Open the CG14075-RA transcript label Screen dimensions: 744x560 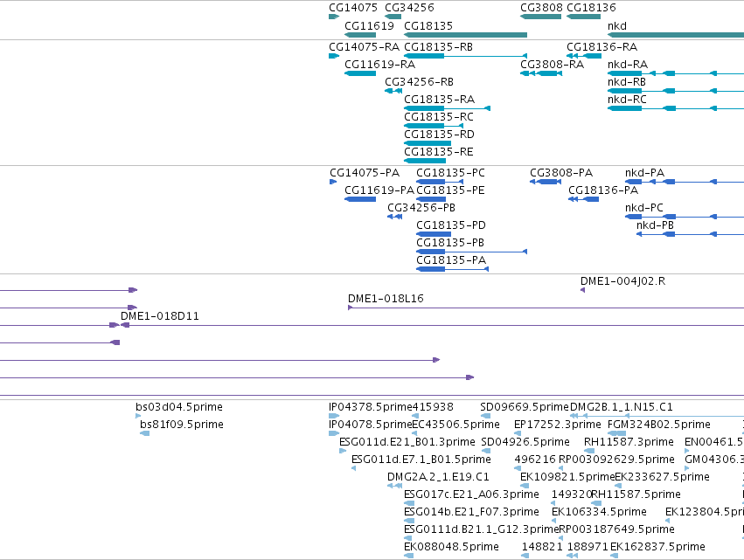365,47
